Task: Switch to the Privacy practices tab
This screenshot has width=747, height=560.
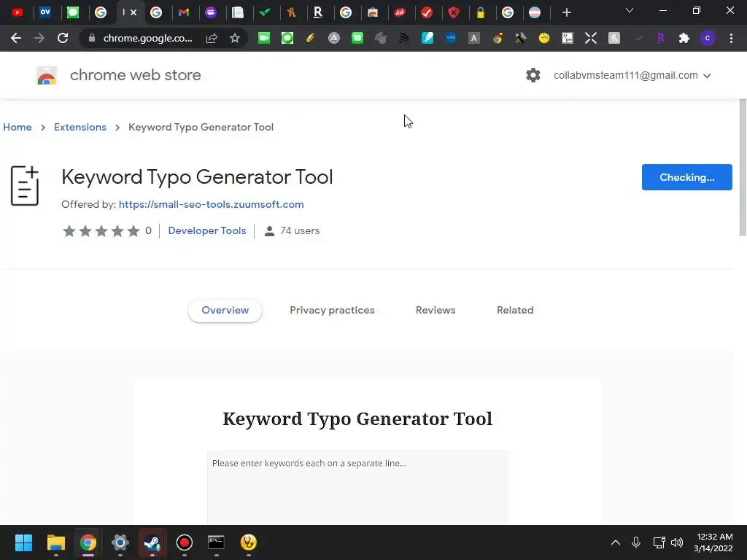Action: (332, 310)
